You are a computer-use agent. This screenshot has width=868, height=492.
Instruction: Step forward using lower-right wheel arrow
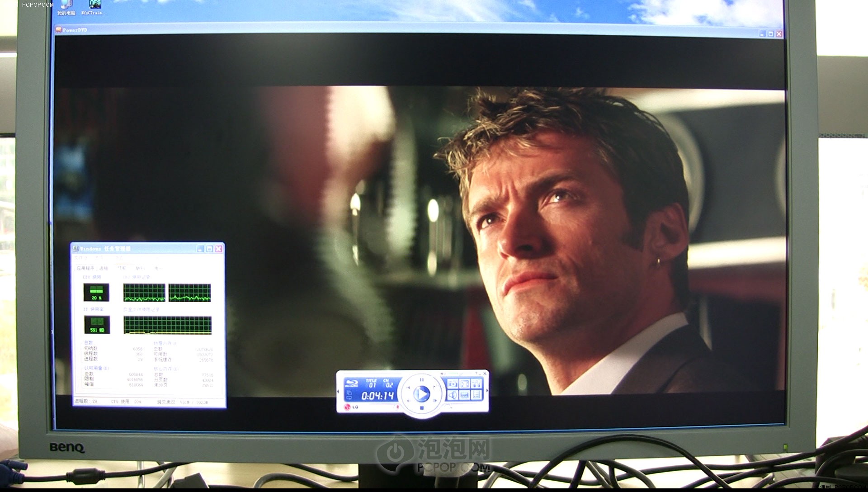pyautogui.click(x=435, y=400)
